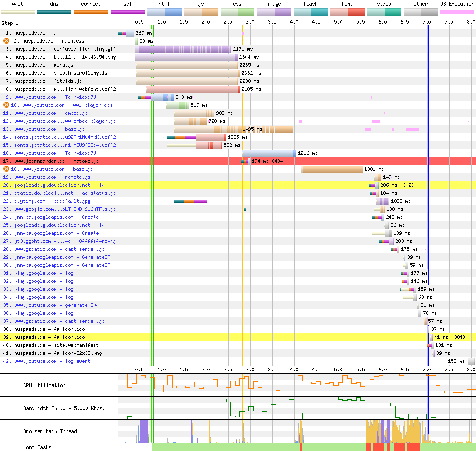The width and height of the screenshot is (476, 451).
Task: Click the 'dns' legend color bar
Action: [55, 12]
